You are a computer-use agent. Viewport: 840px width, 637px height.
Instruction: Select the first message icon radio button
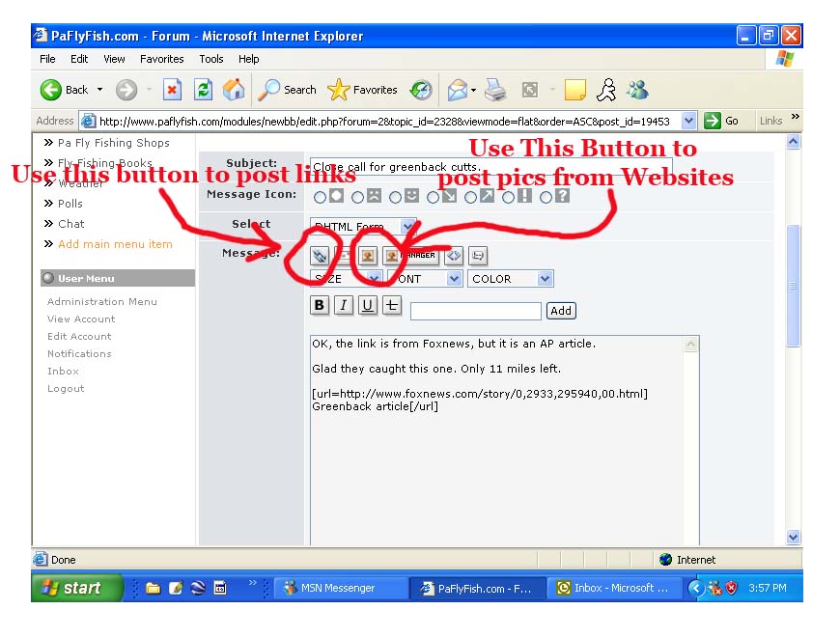320,198
